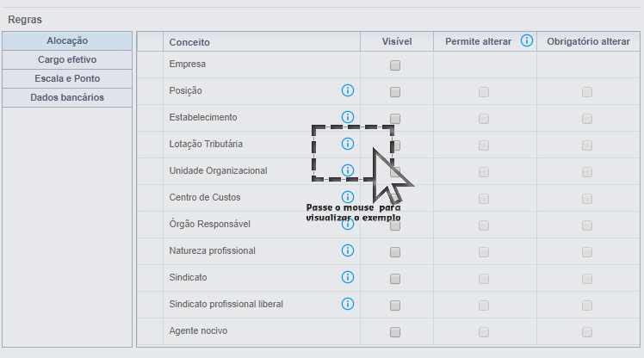This screenshot has width=644, height=358.
Task: Open the Cargo efetivo tab
Action: (67, 59)
